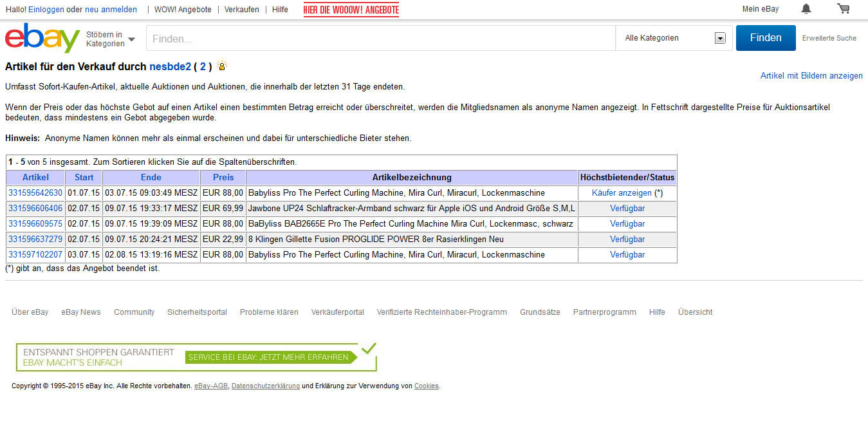The image size is (868, 423).
Task: Click the HIER DIE WOOOW! ANGEBOTE banner
Action: (x=351, y=10)
